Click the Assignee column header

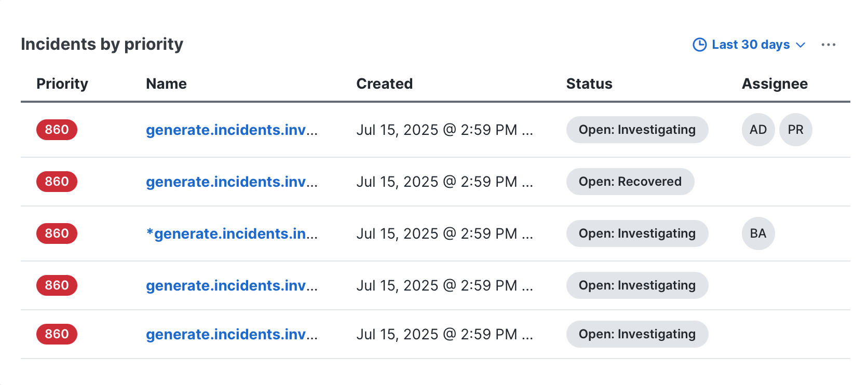pos(775,84)
